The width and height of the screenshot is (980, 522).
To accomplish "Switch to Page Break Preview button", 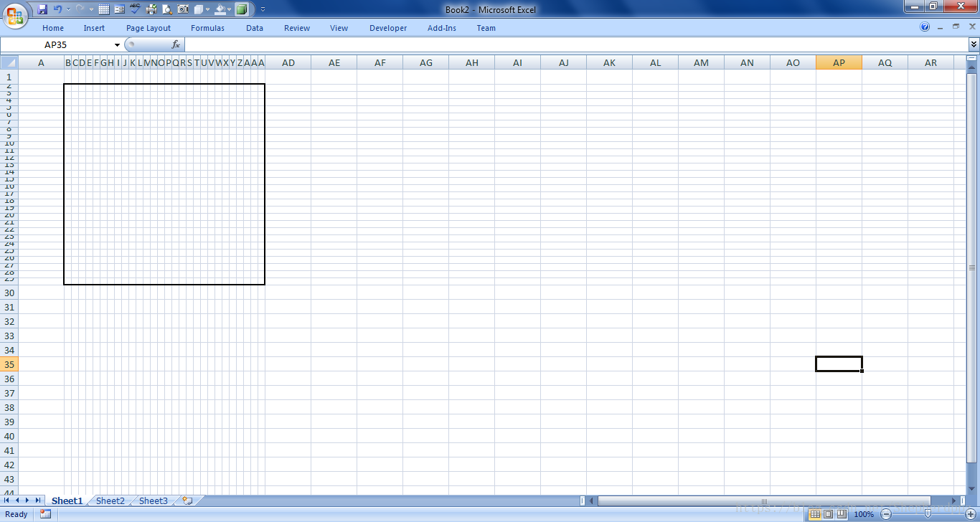I will (x=842, y=514).
